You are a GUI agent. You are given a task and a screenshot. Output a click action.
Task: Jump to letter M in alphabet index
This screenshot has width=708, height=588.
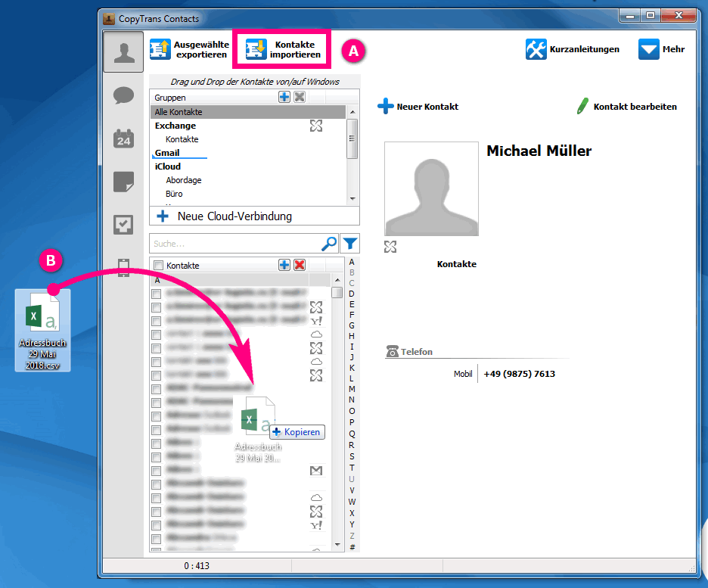[352, 389]
